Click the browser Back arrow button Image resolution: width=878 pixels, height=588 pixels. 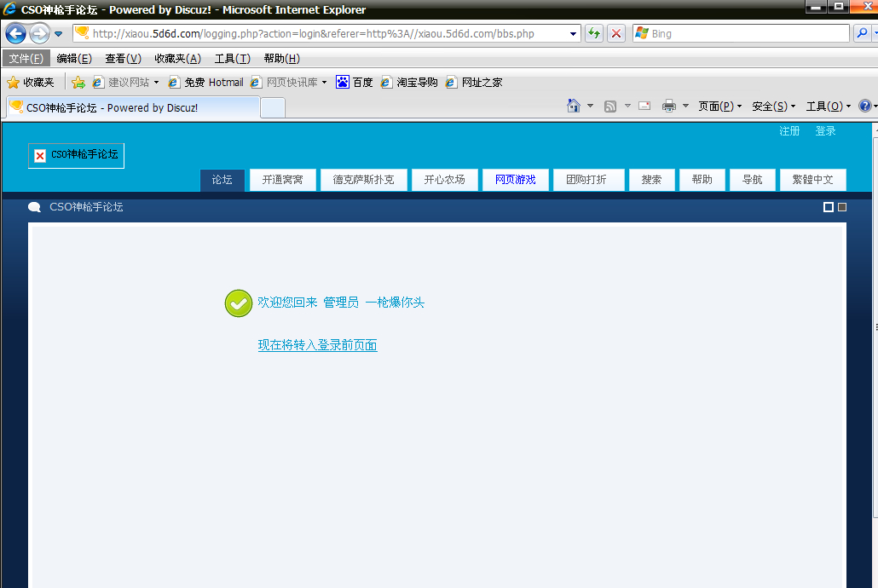click(x=15, y=33)
